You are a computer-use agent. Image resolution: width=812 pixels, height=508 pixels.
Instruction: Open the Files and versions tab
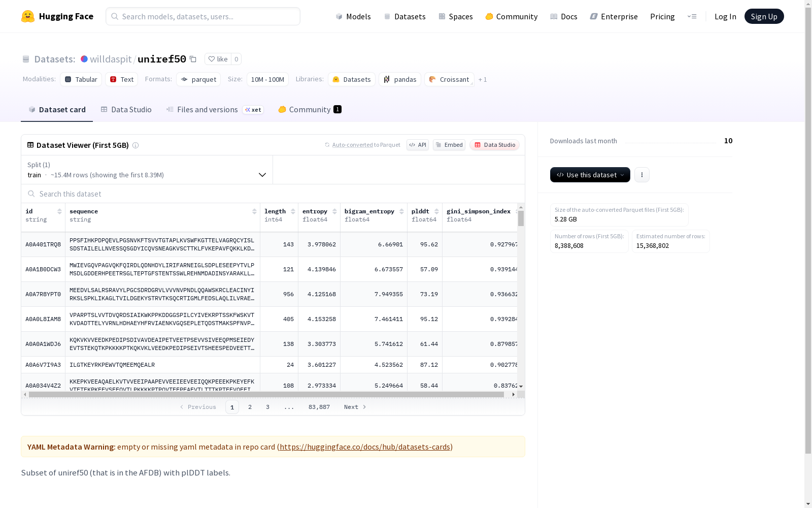point(215,110)
